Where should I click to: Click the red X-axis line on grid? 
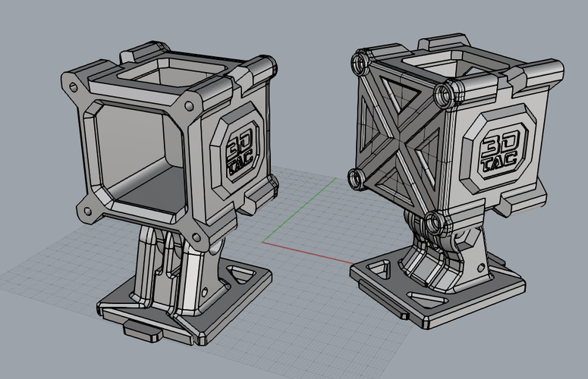[307, 253]
